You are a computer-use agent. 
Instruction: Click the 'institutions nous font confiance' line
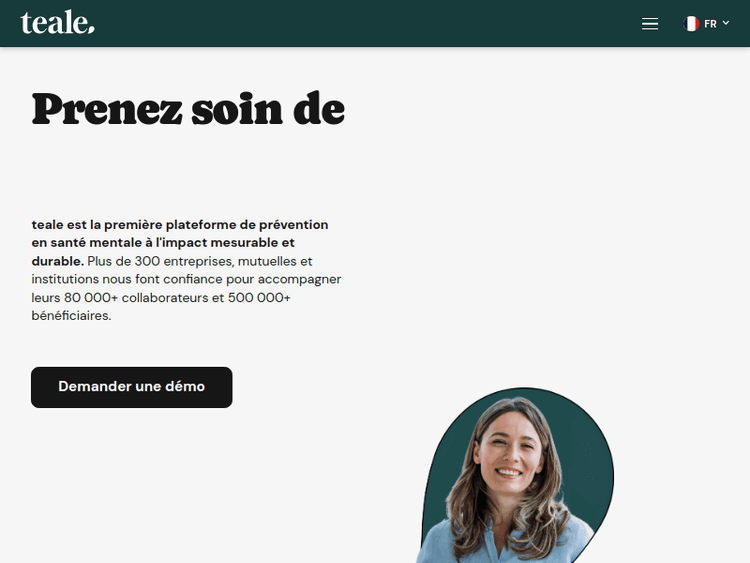pyautogui.click(x=127, y=279)
